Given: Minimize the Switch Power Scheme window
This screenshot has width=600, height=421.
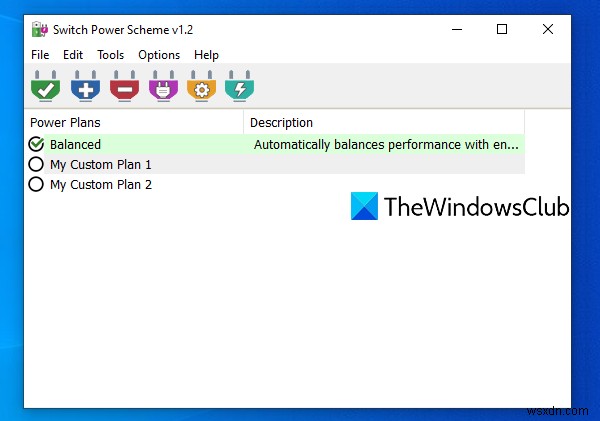Looking at the screenshot, I should coord(457,29).
